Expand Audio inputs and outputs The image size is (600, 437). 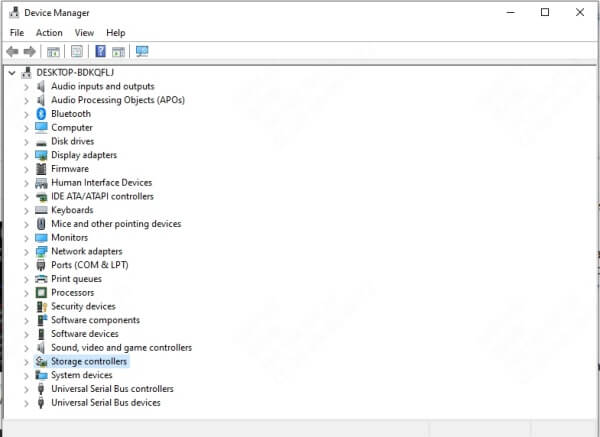pyautogui.click(x=26, y=87)
